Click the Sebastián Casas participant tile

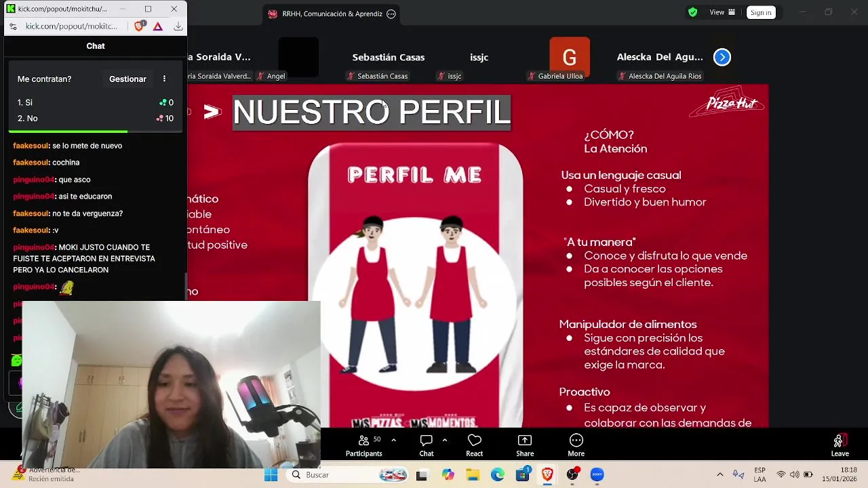388,58
